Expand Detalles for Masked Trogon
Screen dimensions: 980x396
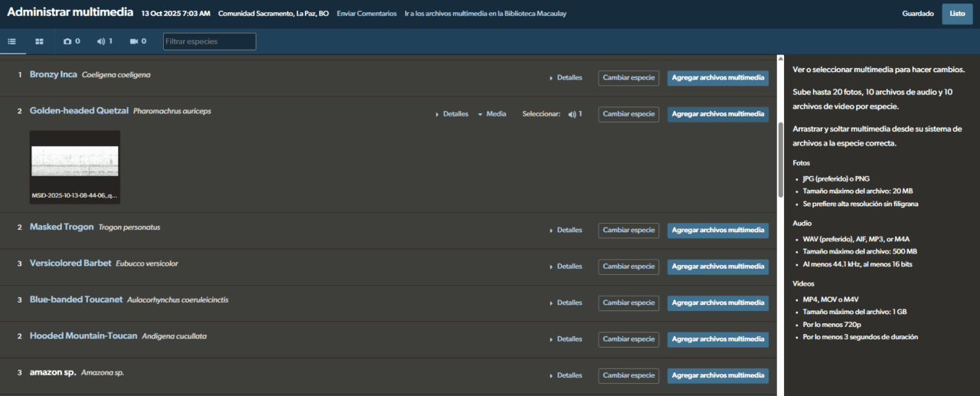pyautogui.click(x=566, y=230)
